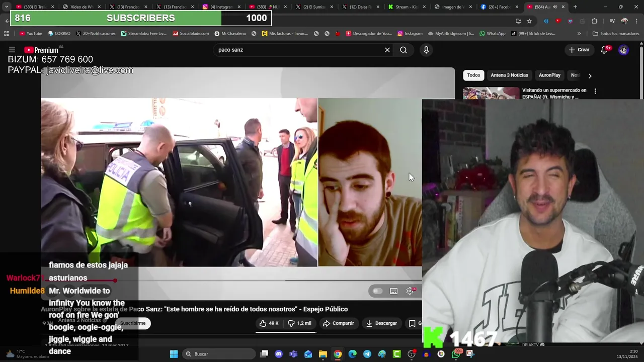Clear the search query with the X
644x362 pixels.
click(387, 50)
